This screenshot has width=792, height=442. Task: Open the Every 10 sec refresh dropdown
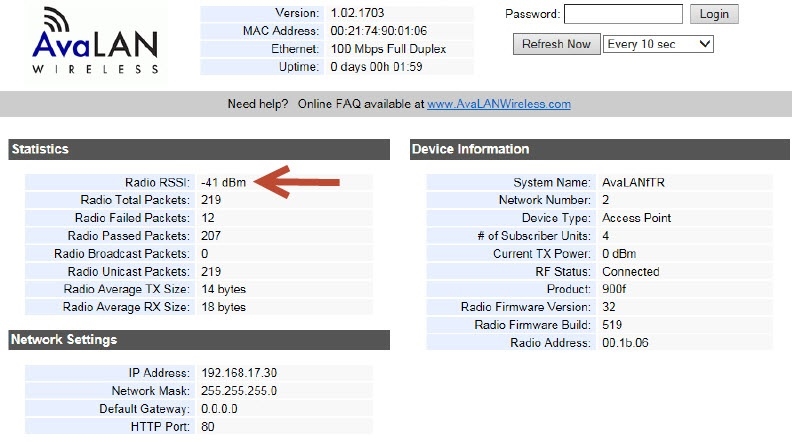(x=658, y=44)
